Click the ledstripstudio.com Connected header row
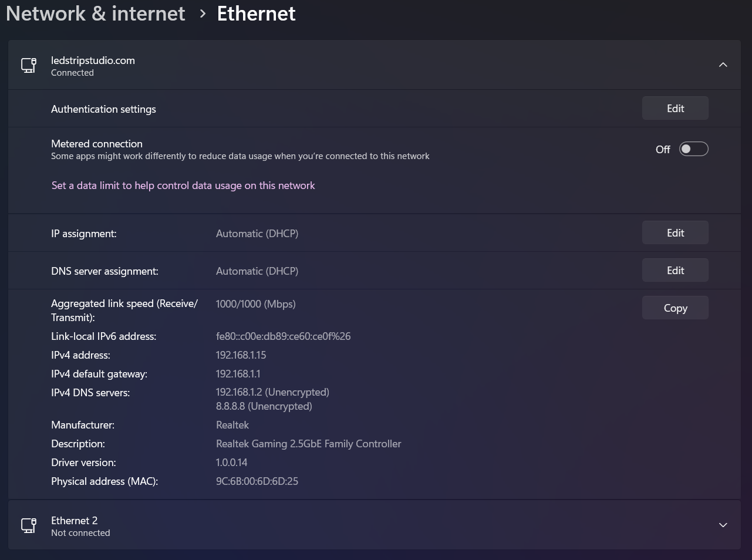This screenshot has height=560, width=752. click(375, 65)
